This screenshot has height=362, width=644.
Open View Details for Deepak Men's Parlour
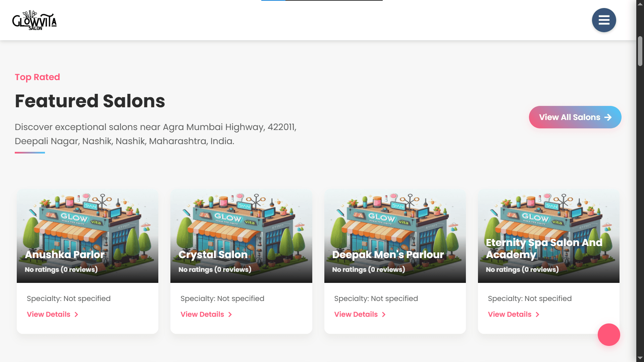(356, 314)
